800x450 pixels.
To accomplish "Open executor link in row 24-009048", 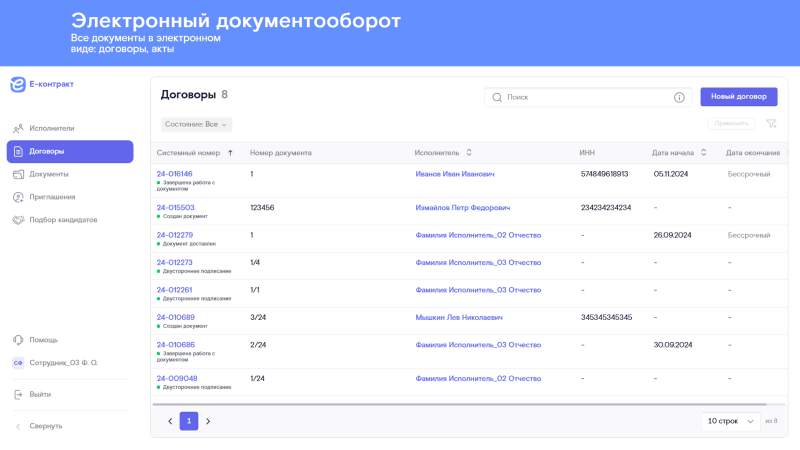I will (x=478, y=379).
